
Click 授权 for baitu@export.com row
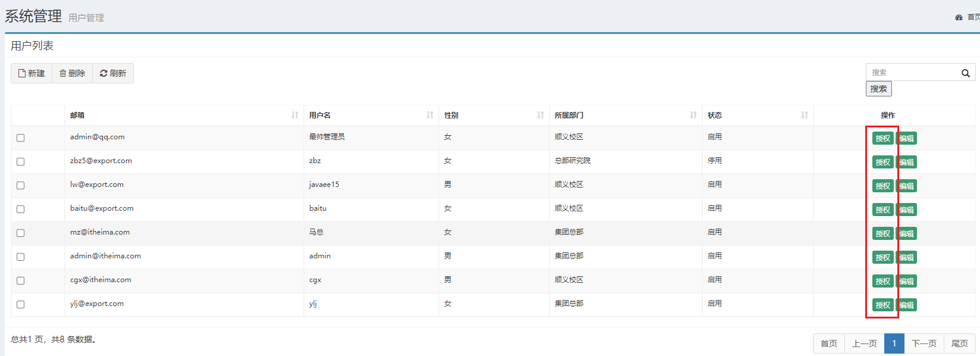(883, 210)
